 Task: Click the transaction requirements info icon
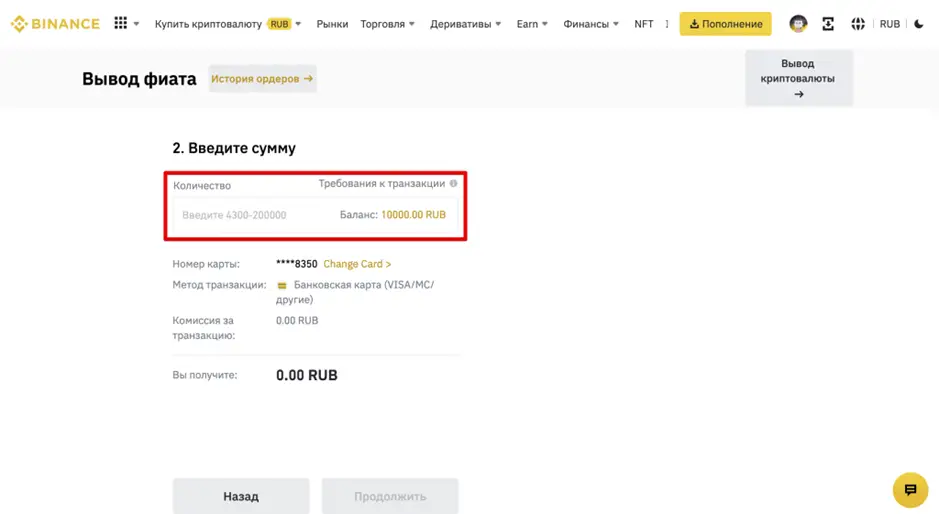453,184
